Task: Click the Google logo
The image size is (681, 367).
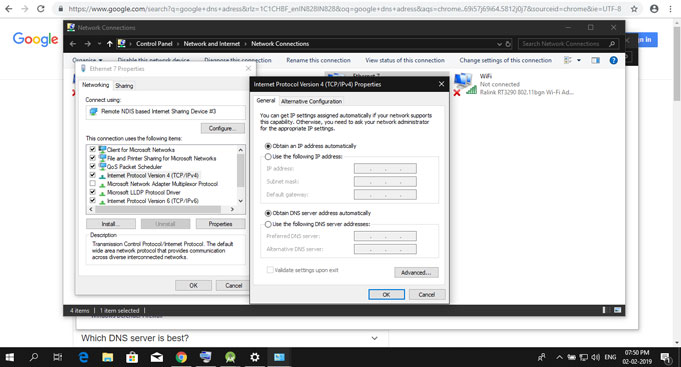Action: (35, 39)
